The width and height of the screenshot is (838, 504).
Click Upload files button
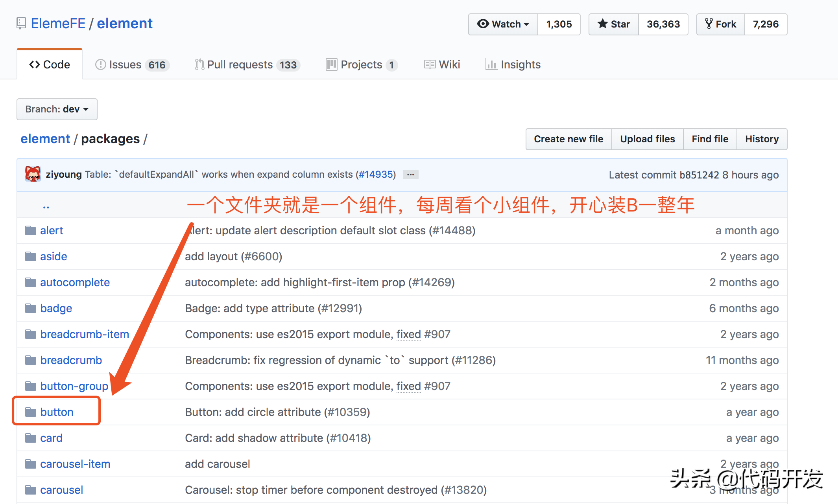click(648, 139)
